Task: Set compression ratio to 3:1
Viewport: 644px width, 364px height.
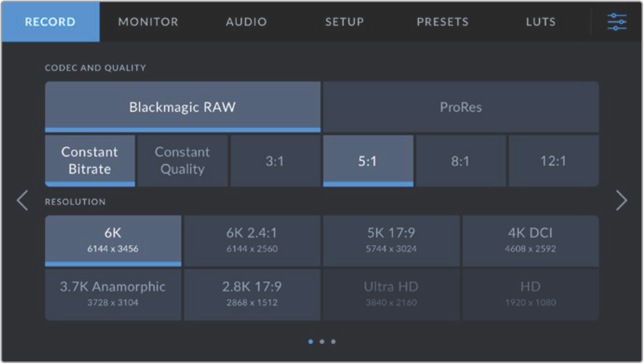Action: [275, 161]
